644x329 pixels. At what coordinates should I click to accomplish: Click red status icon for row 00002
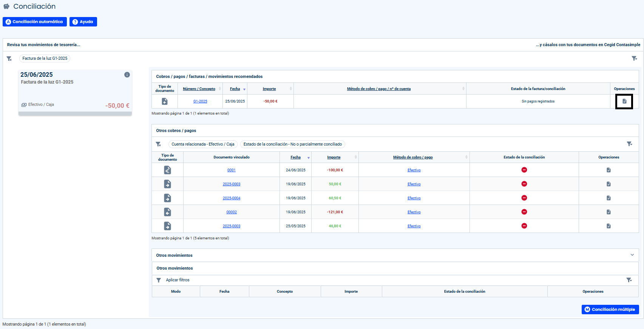[x=524, y=212]
